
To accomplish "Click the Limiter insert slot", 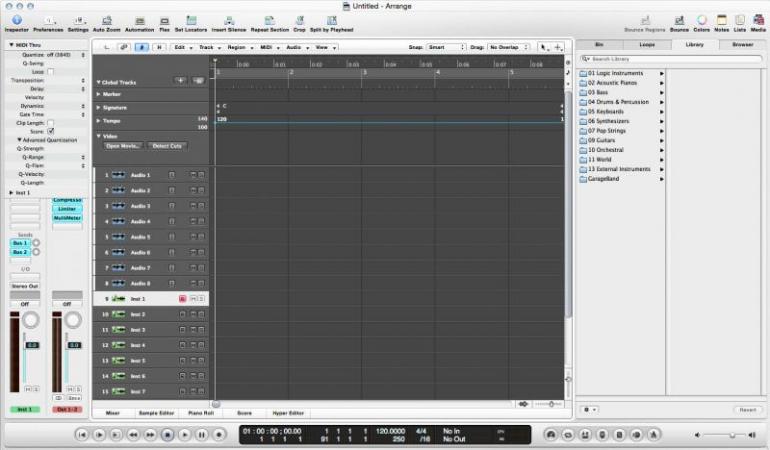I will (67, 209).
